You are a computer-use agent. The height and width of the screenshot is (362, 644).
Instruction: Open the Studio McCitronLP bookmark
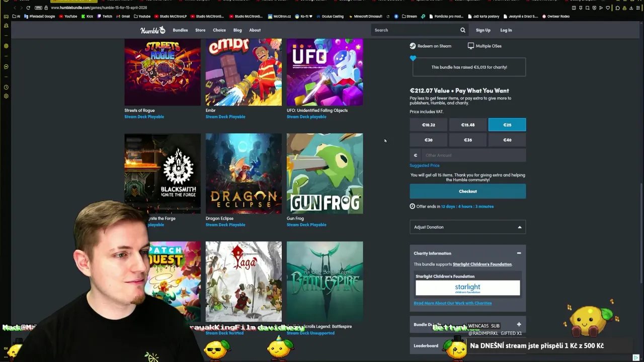[x=171, y=16]
